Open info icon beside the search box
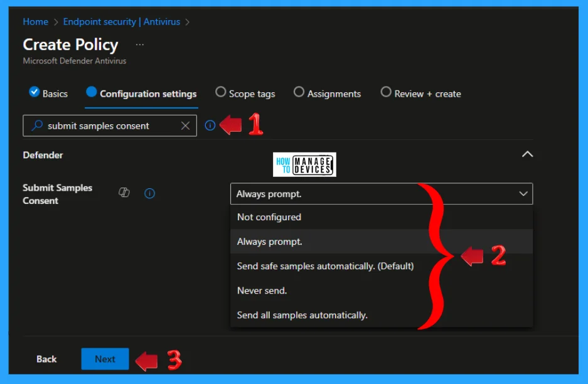Image resolution: width=588 pixels, height=384 pixels. [x=210, y=125]
